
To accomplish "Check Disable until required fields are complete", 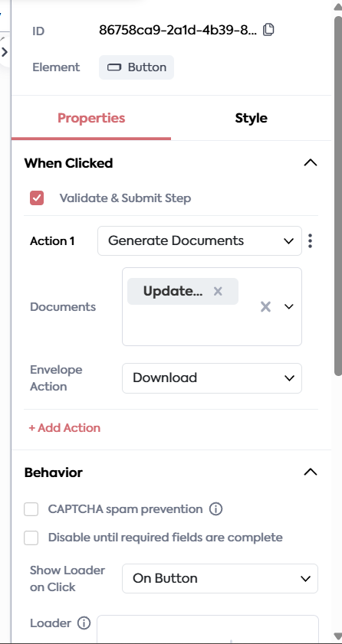I will pyautogui.click(x=31, y=538).
